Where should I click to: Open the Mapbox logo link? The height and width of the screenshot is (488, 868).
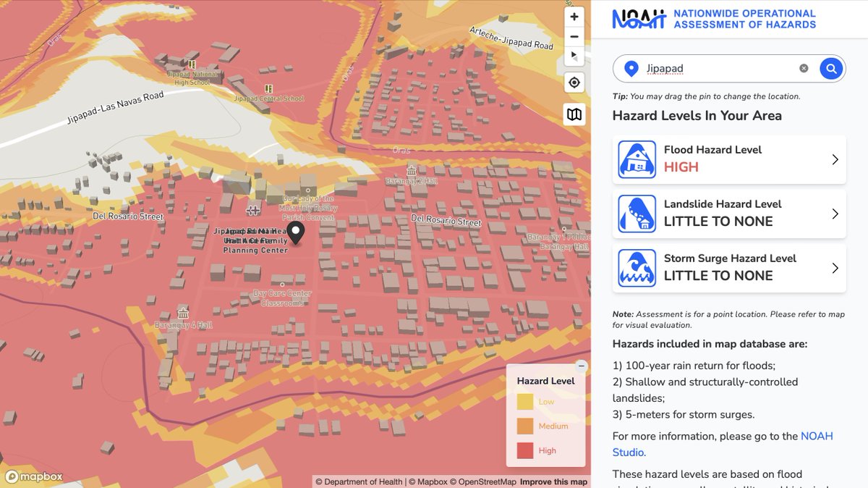[34, 476]
